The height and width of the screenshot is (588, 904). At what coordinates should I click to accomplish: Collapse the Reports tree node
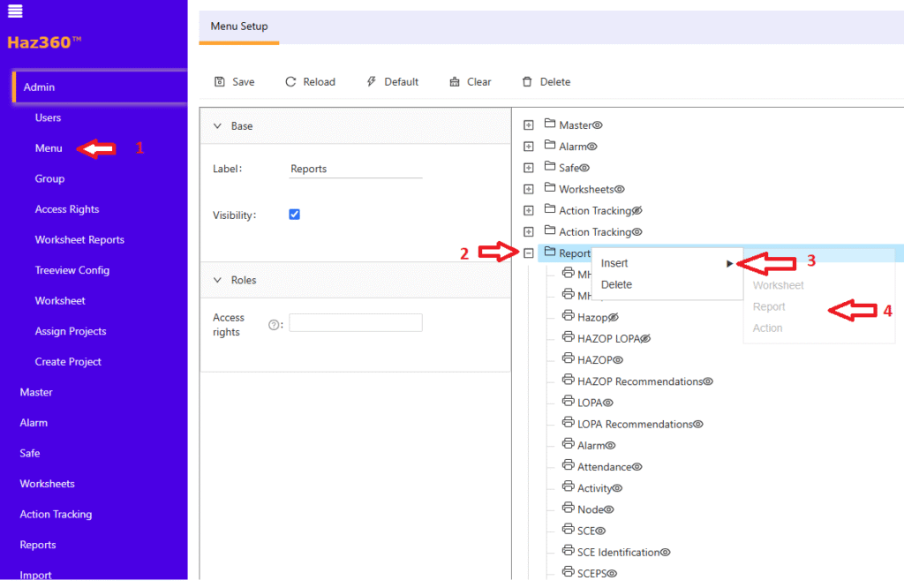pyautogui.click(x=529, y=253)
